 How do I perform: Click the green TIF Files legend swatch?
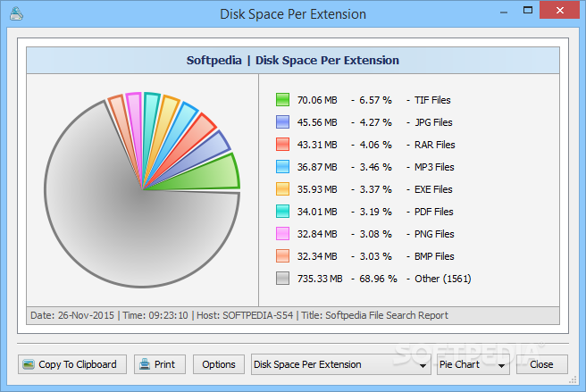282,100
